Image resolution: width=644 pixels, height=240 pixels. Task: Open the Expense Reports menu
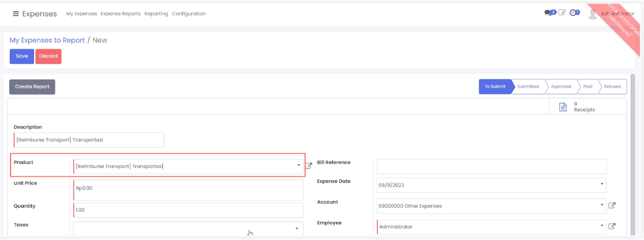[120, 14]
